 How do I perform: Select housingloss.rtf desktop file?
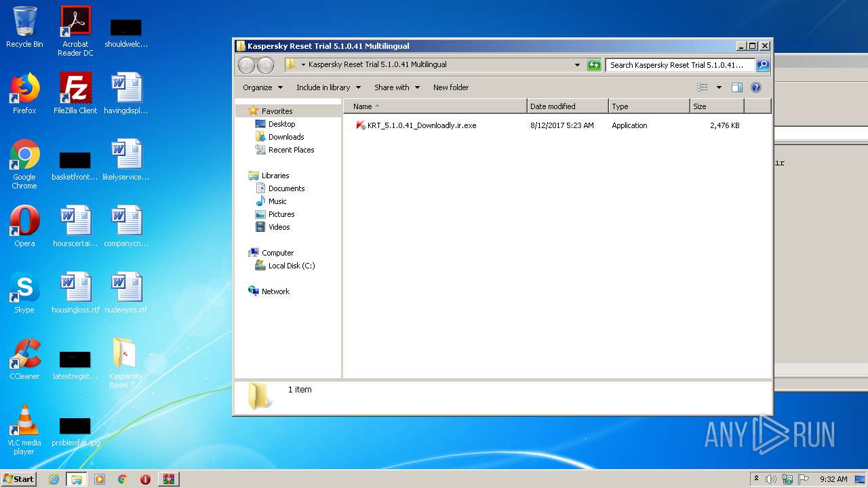point(75,293)
